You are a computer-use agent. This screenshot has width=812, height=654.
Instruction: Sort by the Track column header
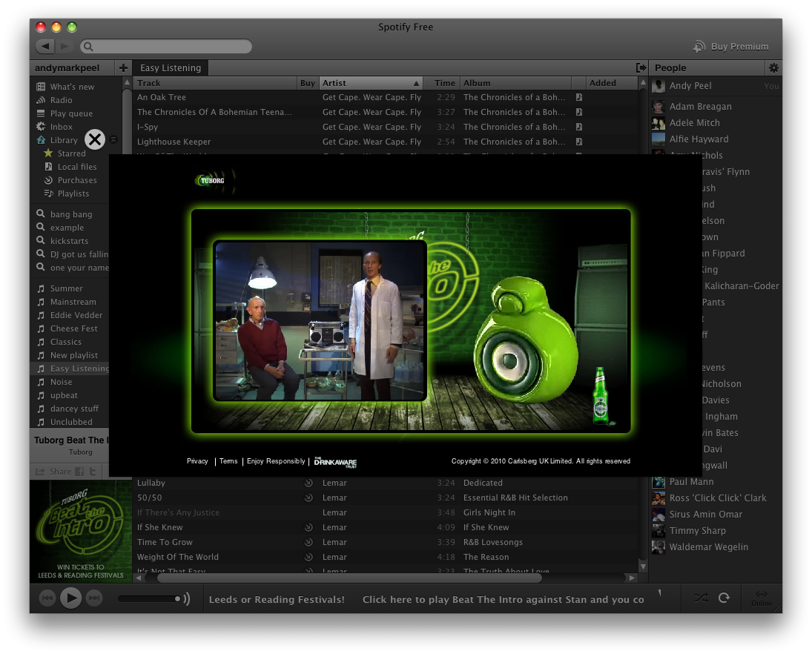click(215, 83)
